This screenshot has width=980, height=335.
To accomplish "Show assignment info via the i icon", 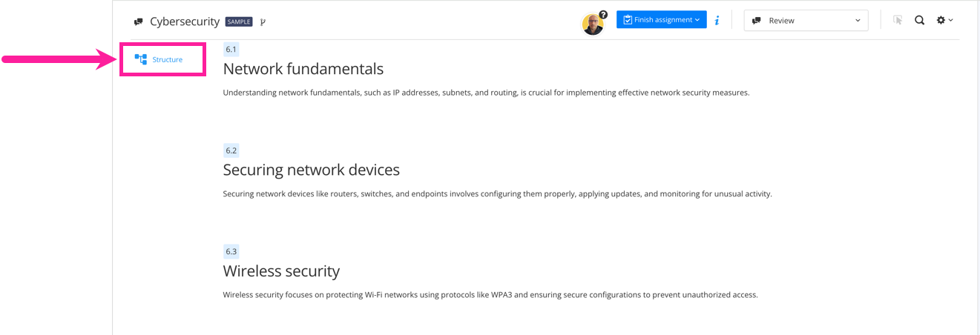I will tap(717, 21).
